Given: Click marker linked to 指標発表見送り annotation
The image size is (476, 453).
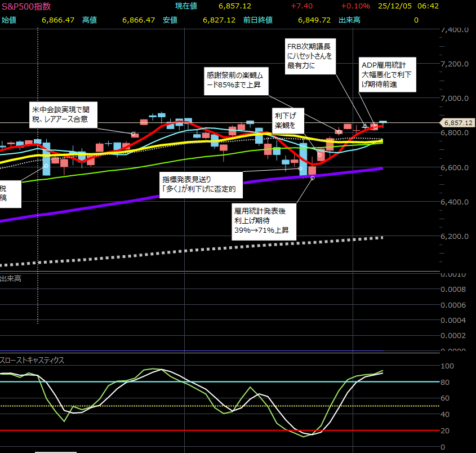Looking at the screenshot, I should (300, 168).
